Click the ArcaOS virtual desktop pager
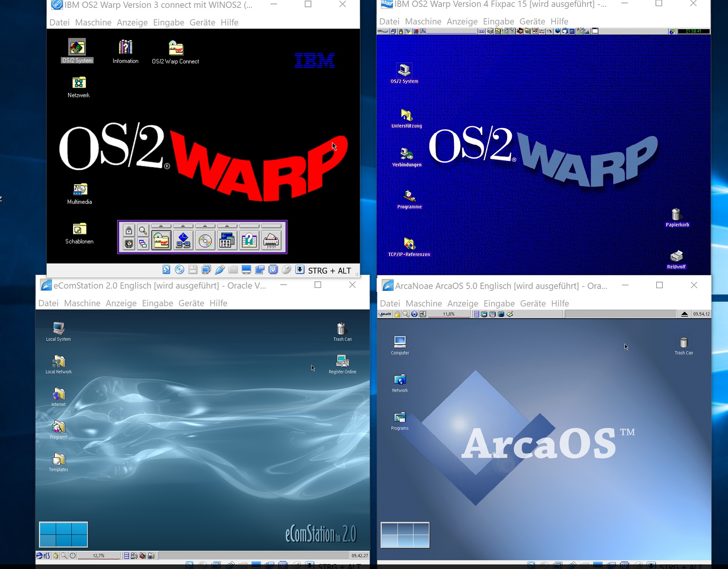Screen dimensions: 728x569 click(x=405, y=535)
